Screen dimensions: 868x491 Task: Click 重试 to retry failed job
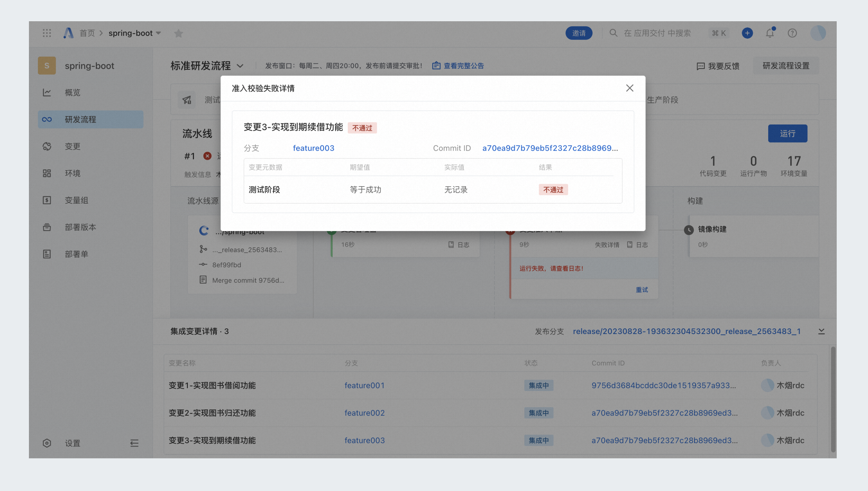click(642, 290)
